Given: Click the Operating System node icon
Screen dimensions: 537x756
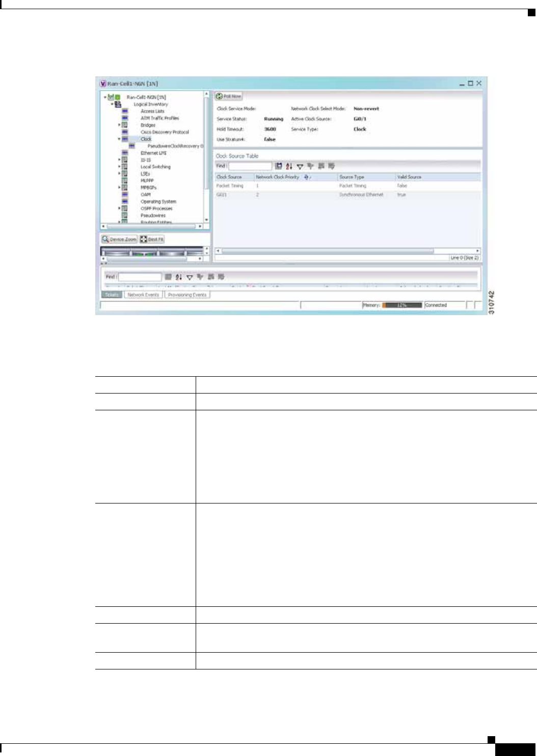Looking at the screenshot, I should (x=125, y=202).
